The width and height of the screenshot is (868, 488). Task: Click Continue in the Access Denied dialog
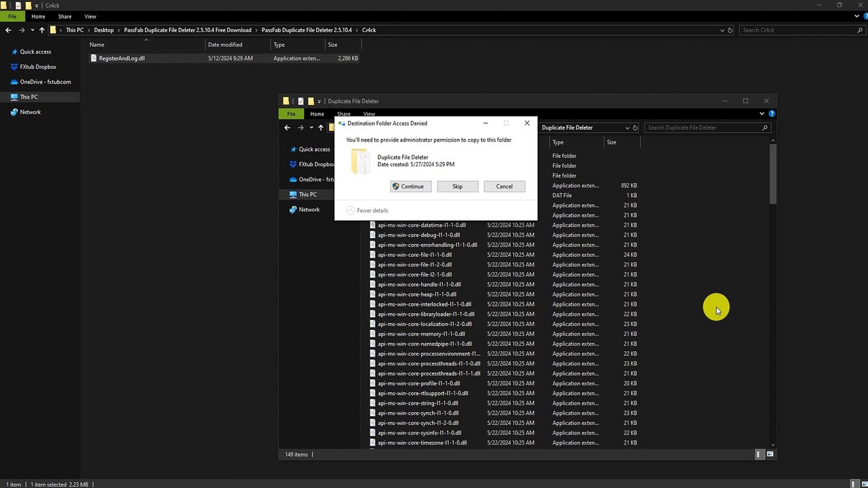coord(411,186)
